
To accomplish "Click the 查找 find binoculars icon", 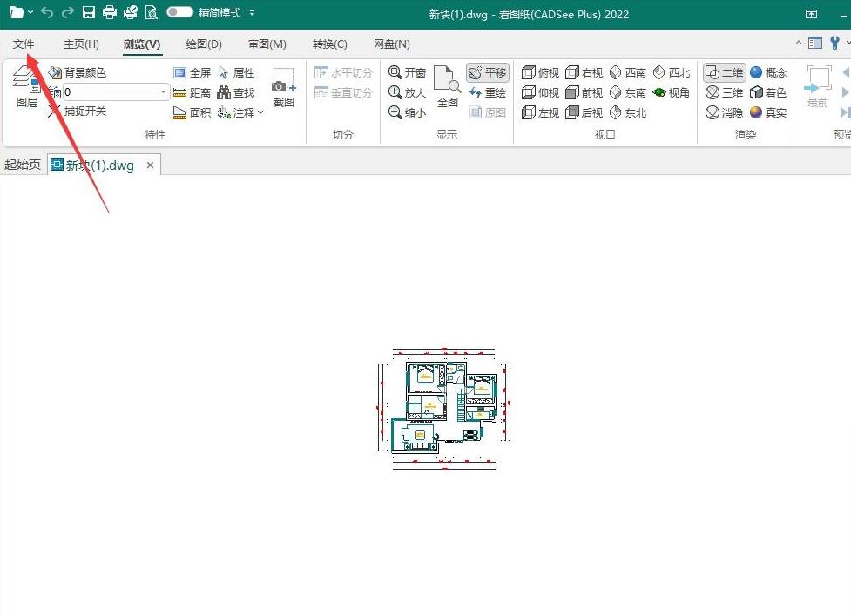I will pos(235,92).
